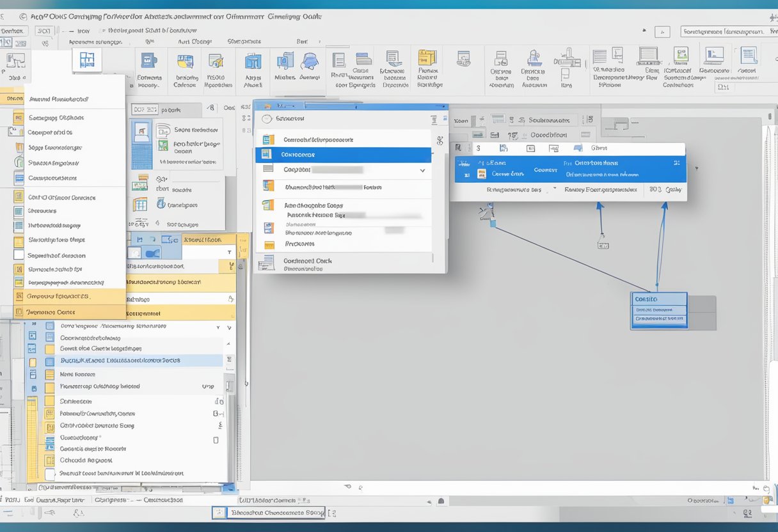Click the blue grid layout icon in the ribbon
The image size is (778, 532).
(x=87, y=60)
